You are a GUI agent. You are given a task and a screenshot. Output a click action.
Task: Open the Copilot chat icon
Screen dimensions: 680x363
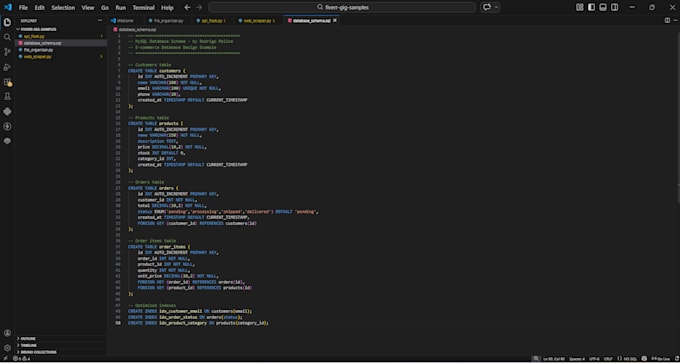(487, 7)
